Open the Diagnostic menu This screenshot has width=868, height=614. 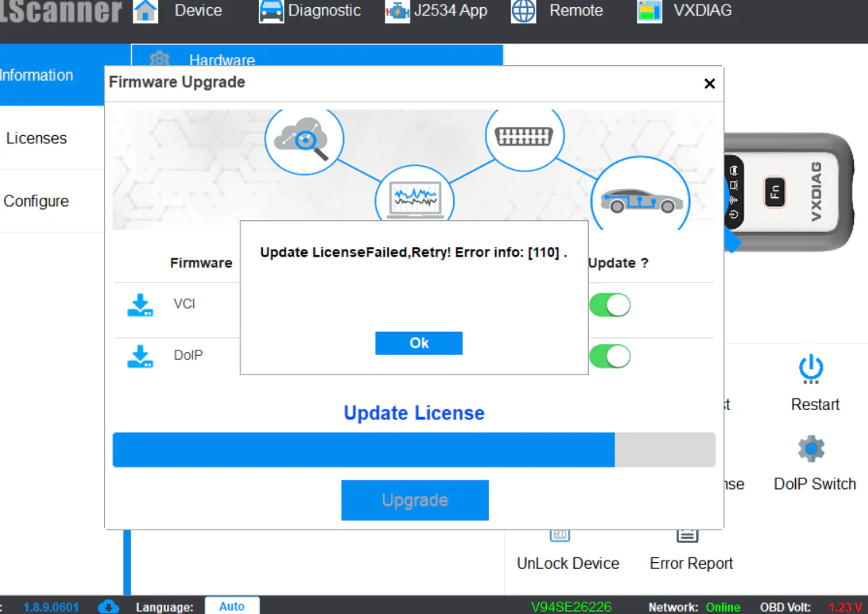pyautogui.click(x=324, y=11)
